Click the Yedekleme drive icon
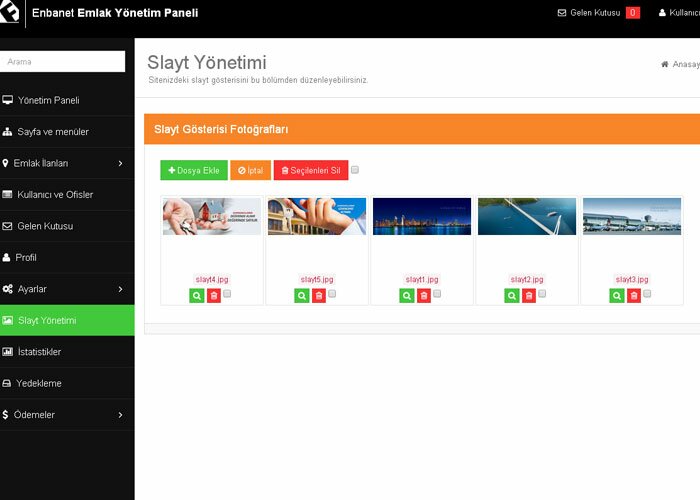Image resolution: width=700 pixels, height=500 pixels. [7, 383]
